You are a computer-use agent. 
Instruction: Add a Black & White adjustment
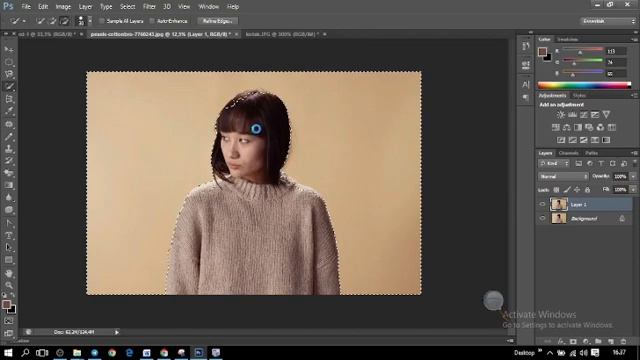pyautogui.click(x=578, y=128)
